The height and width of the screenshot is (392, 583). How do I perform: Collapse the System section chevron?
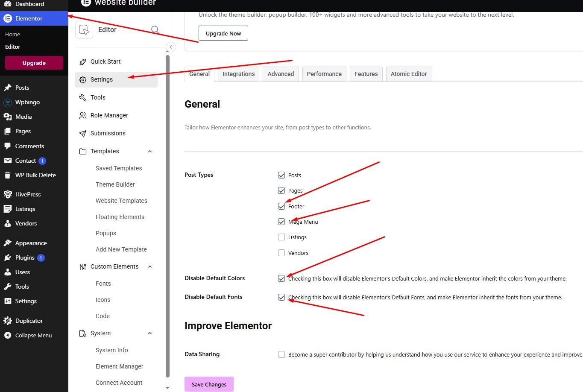[x=150, y=333]
